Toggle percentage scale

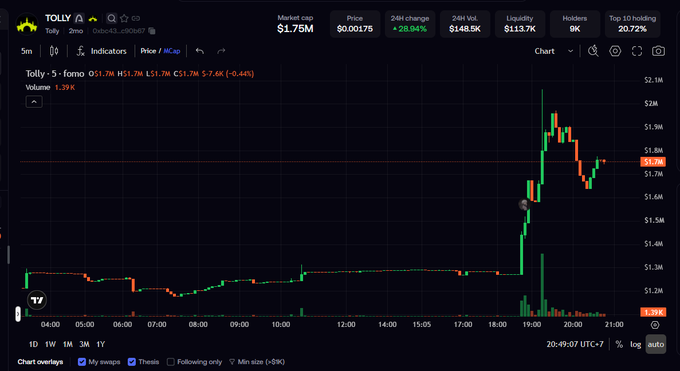click(619, 344)
